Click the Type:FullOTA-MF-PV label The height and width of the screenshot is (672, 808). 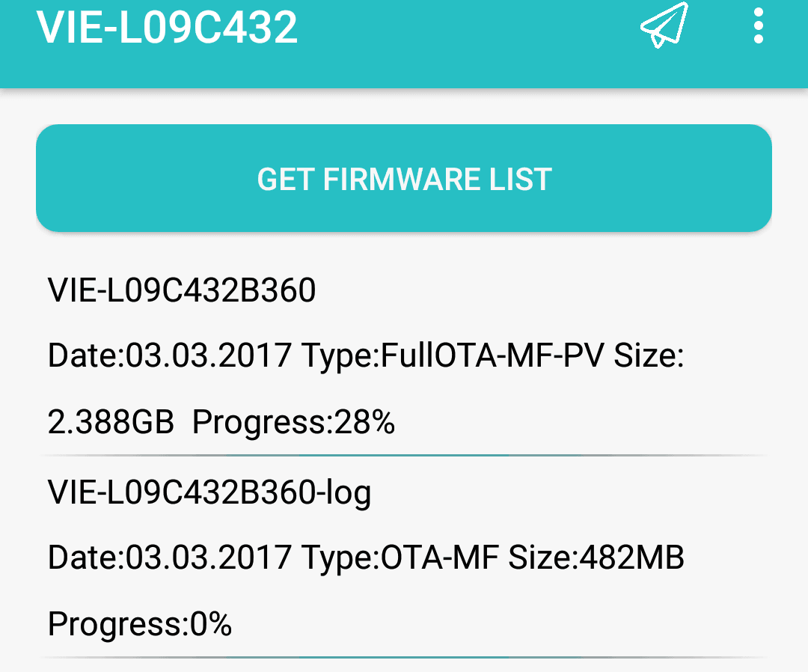point(453,355)
